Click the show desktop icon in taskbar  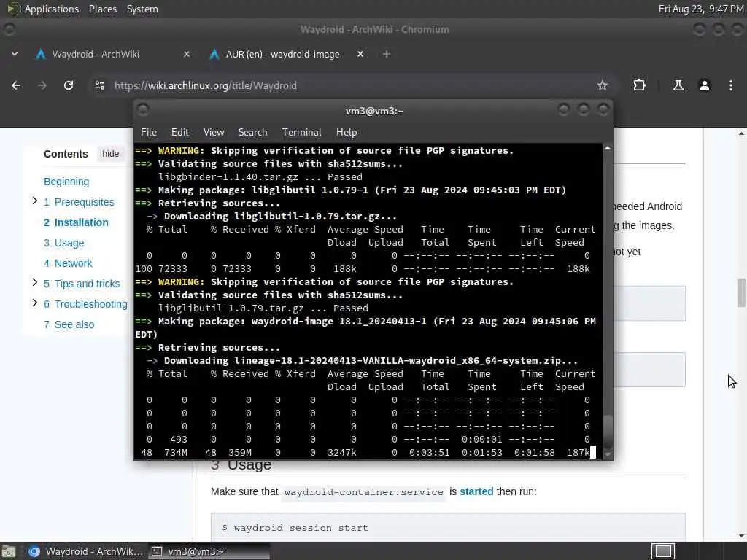(x=9, y=551)
